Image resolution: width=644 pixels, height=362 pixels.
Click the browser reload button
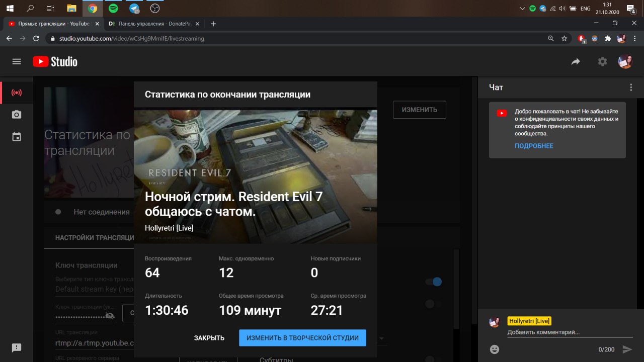[36, 38]
